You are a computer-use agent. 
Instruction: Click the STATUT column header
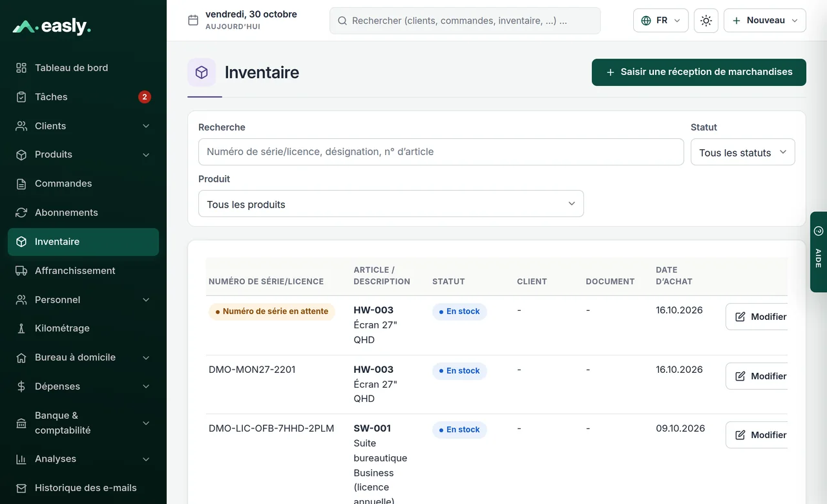click(x=448, y=282)
